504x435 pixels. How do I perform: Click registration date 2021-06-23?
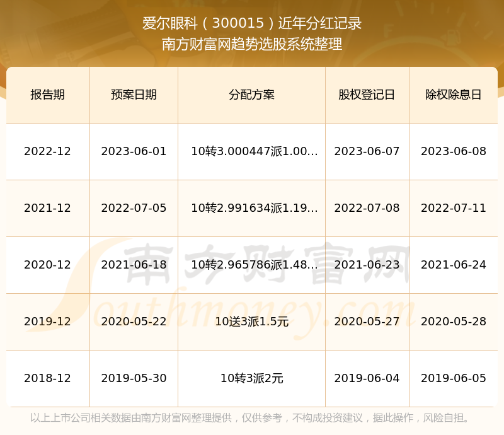367,265
